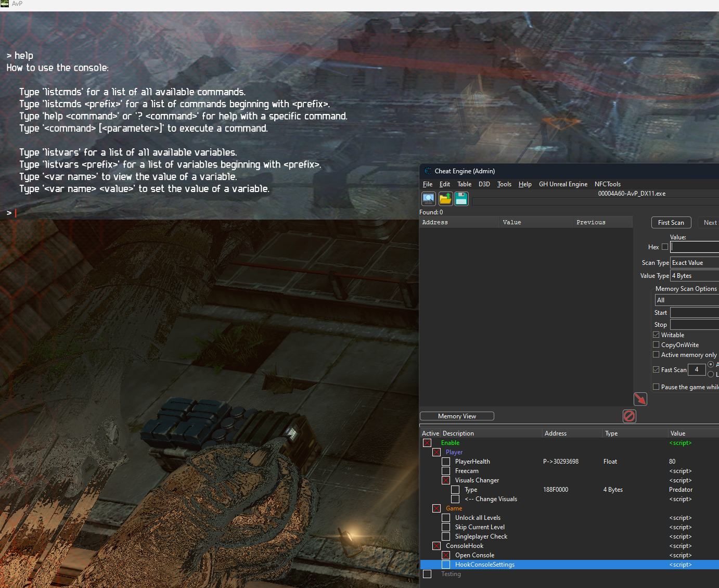Open the memory region All dropdown
The height and width of the screenshot is (588, 719).
687,300
